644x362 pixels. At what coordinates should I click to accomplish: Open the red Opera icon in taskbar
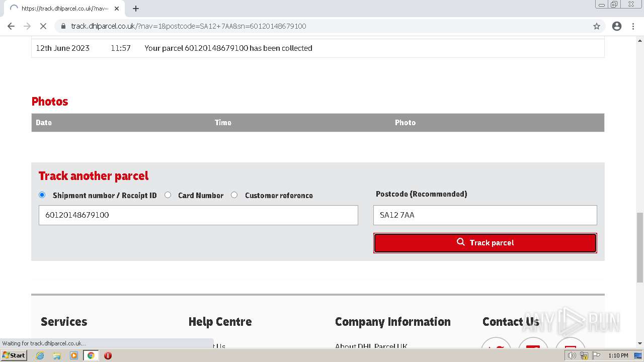click(108, 355)
